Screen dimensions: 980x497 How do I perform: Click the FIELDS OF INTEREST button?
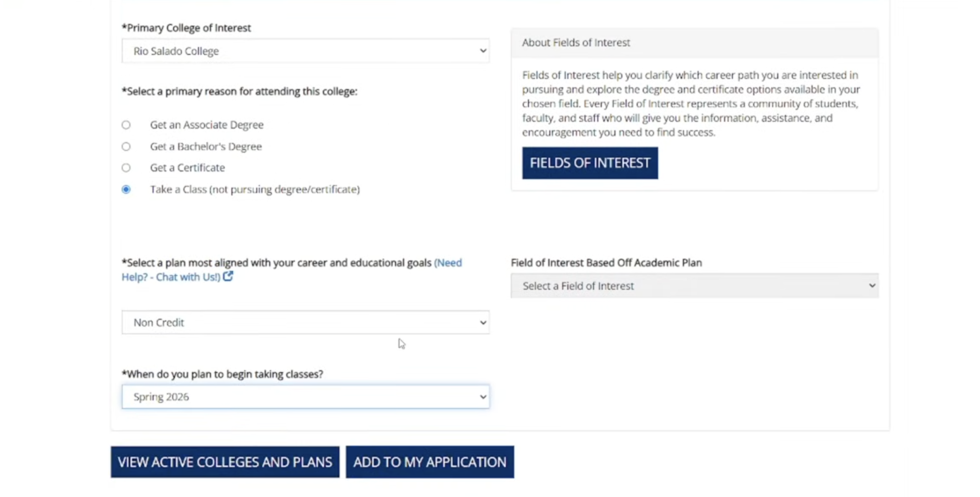pos(590,163)
